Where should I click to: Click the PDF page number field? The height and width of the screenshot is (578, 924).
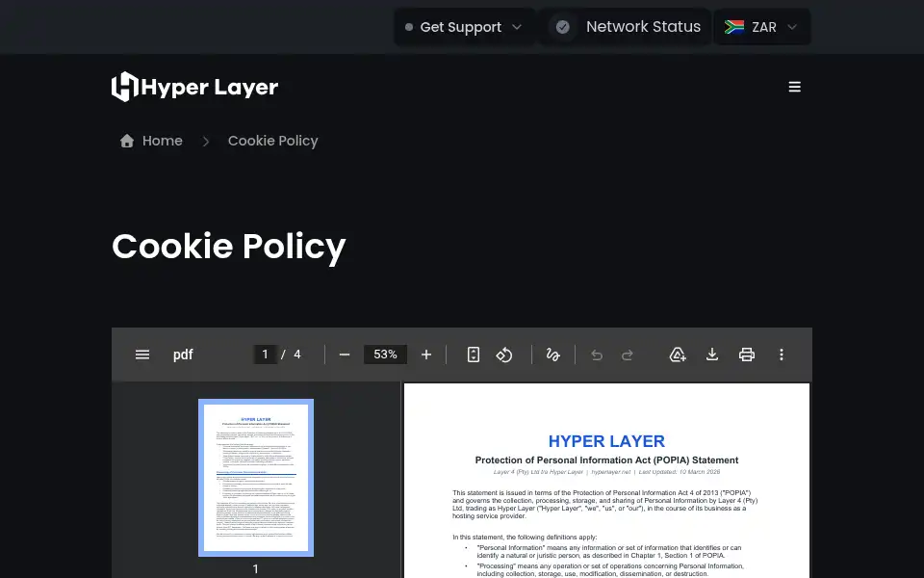click(265, 355)
